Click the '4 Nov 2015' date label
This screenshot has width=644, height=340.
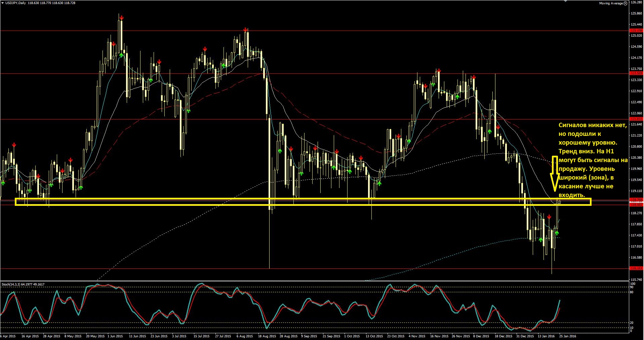click(417, 336)
